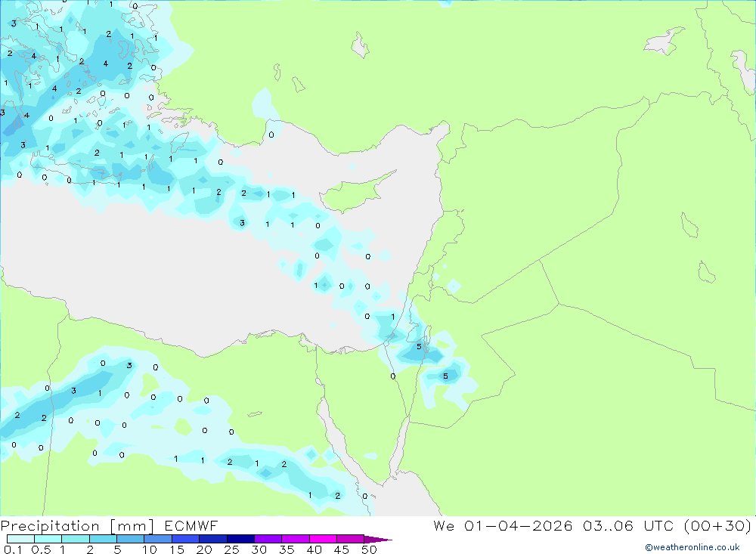Click the island of Cyprus on the map
Screen dimensions: 756x554
[x=352, y=193]
